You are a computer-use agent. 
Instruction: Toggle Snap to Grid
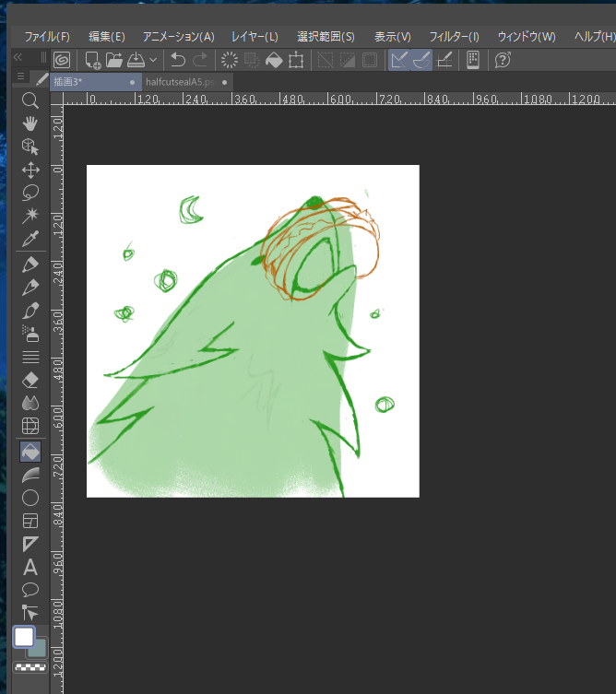(444, 60)
